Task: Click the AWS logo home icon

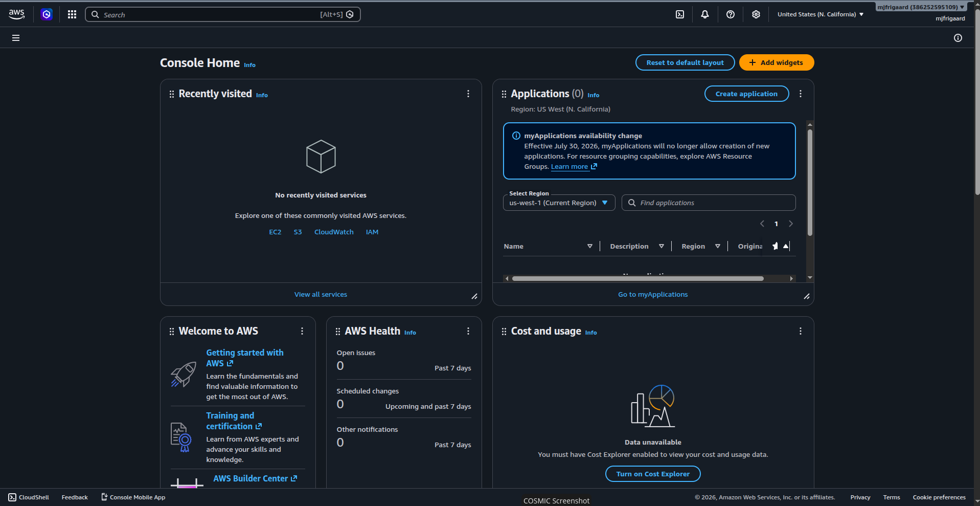Action: coord(16,14)
